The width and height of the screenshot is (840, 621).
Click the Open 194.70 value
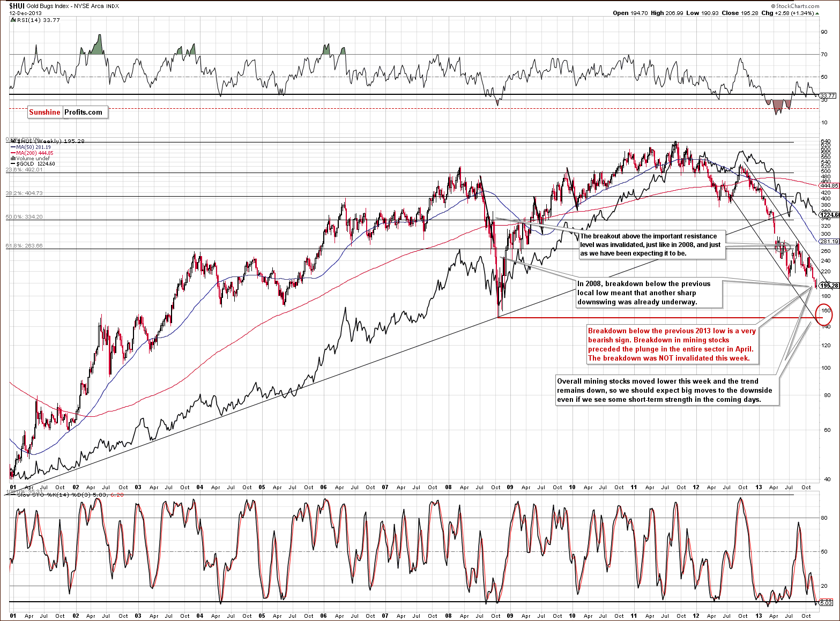click(x=631, y=13)
